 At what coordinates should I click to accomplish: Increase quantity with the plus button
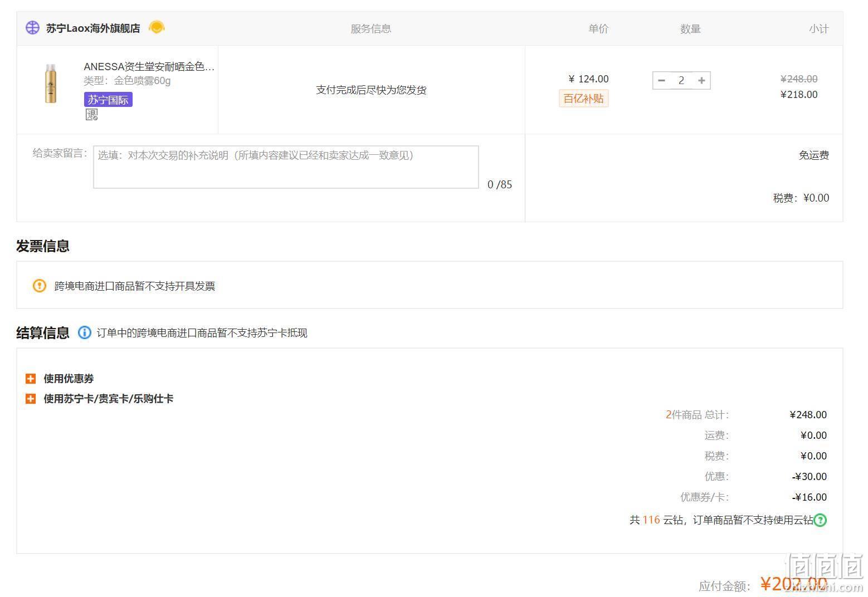tap(701, 80)
